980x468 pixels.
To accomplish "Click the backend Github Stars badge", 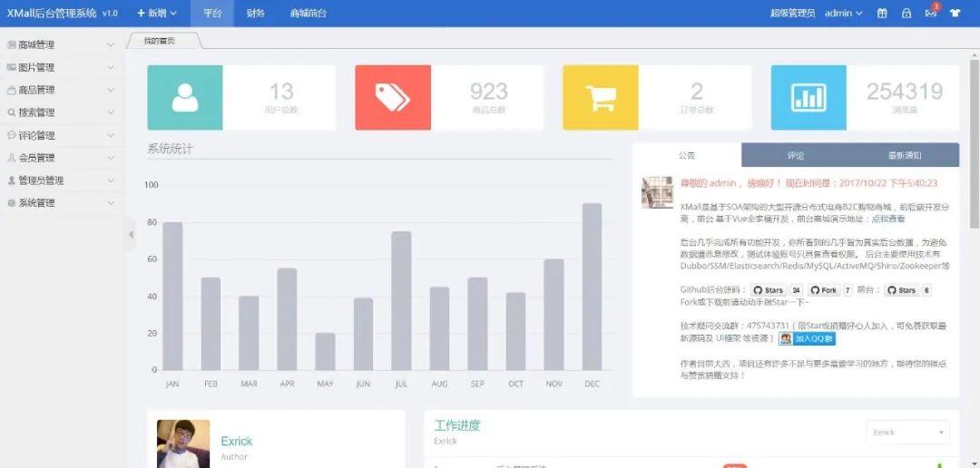I will point(769,290).
